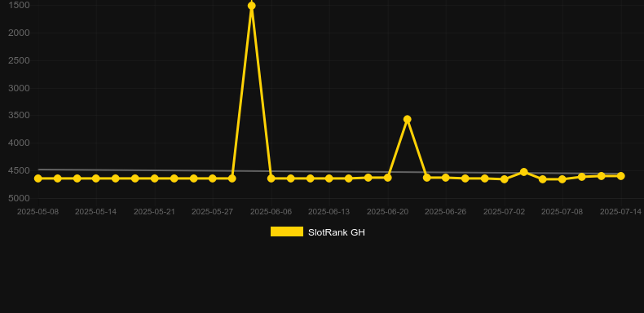
Task: Click the data point above 2025-06-26
Action: pos(446,178)
